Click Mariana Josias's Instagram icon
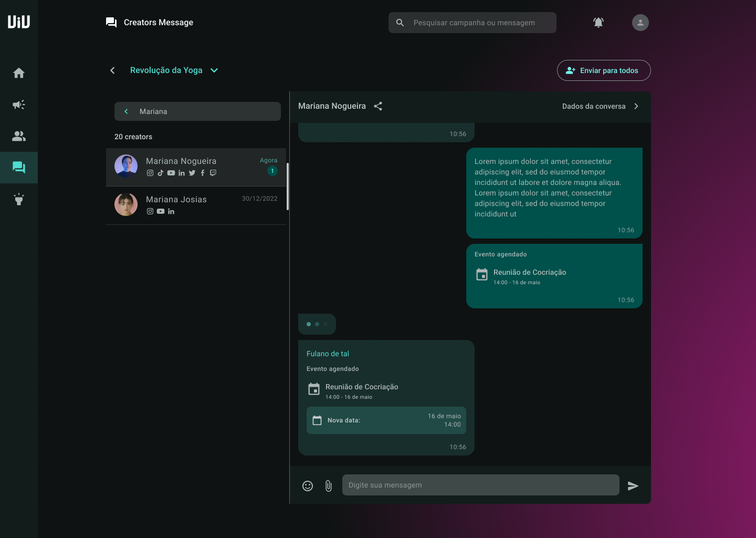The height and width of the screenshot is (538, 756). click(150, 211)
